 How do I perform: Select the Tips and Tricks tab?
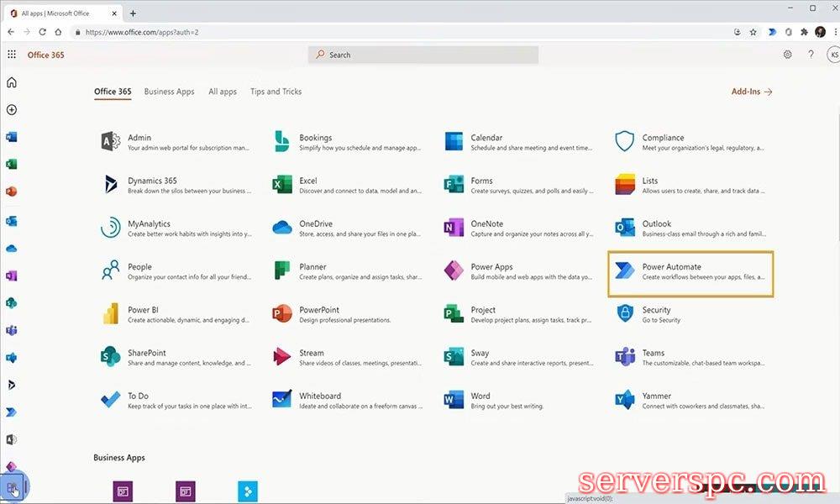(276, 92)
